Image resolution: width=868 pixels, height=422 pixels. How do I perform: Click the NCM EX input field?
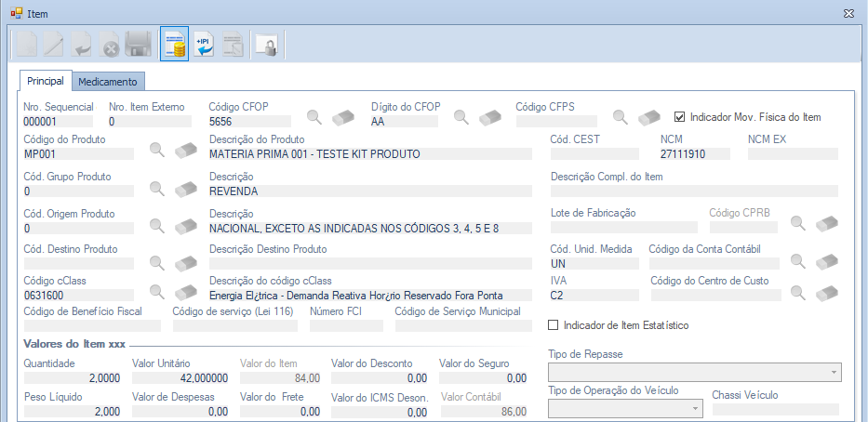tap(793, 154)
